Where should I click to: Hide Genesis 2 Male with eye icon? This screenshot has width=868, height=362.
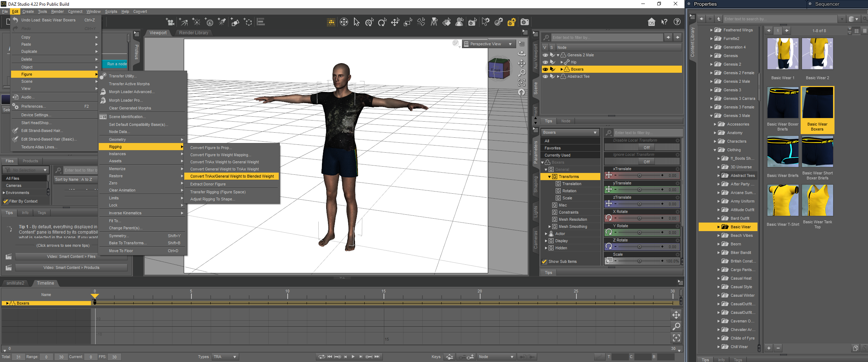pyautogui.click(x=545, y=55)
